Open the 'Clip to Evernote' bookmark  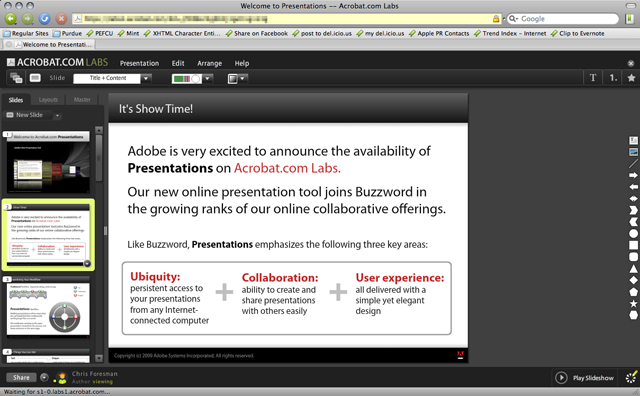(x=578, y=33)
